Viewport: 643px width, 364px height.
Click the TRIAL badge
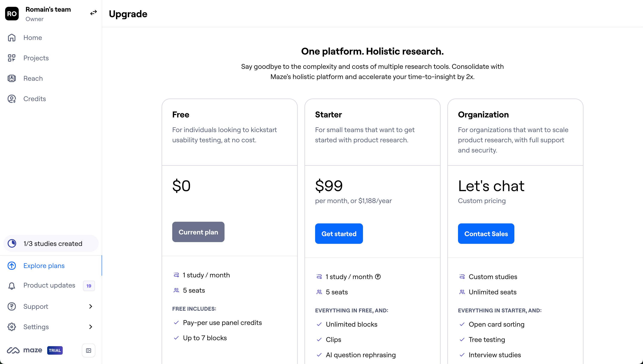pyautogui.click(x=55, y=350)
